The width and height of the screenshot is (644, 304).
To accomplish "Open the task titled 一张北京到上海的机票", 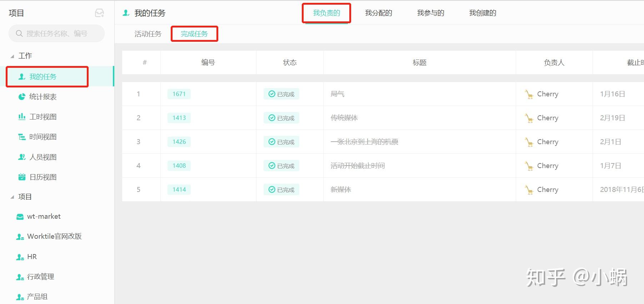I will [364, 142].
